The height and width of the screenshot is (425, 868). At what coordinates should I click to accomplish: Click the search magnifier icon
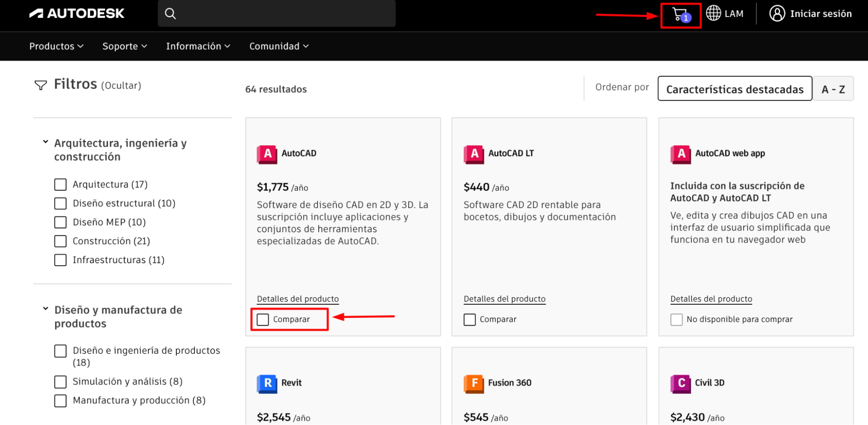tap(170, 13)
